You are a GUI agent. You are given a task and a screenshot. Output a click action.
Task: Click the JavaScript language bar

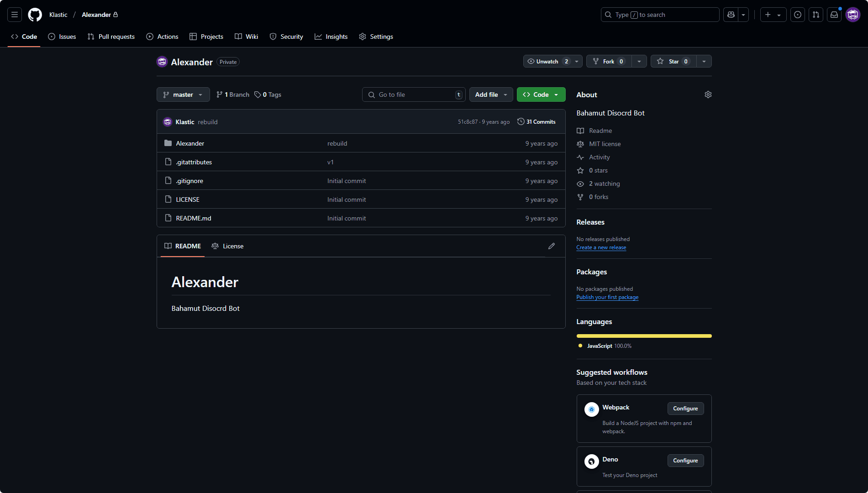tap(644, 336)
